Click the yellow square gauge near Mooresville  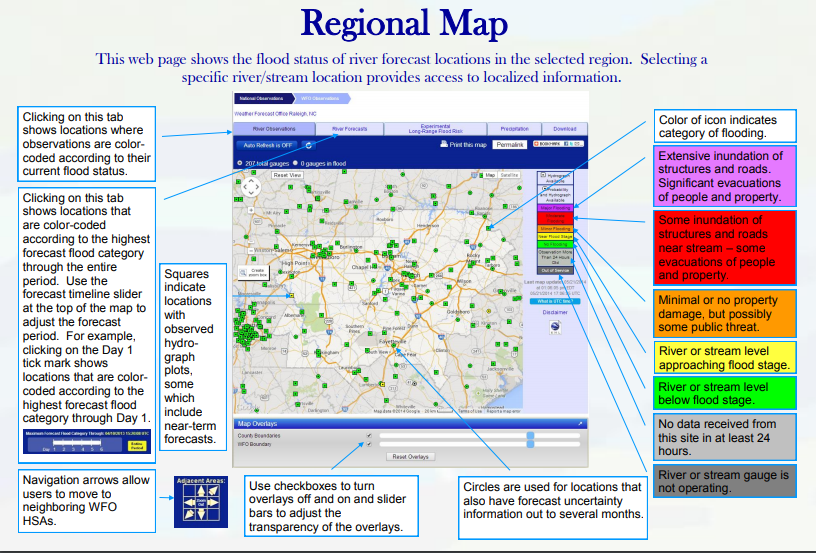pos(291,295)
